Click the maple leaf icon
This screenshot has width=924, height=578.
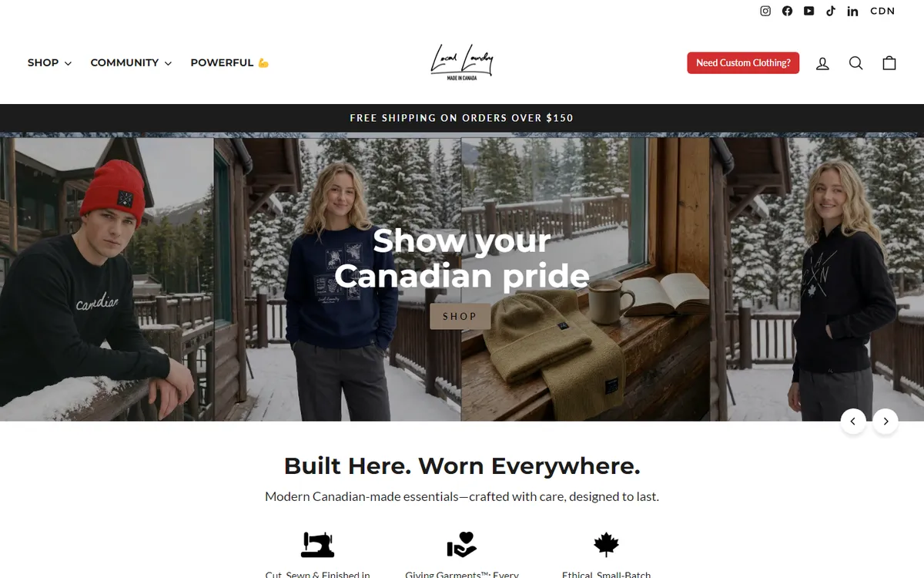point(607,545)
